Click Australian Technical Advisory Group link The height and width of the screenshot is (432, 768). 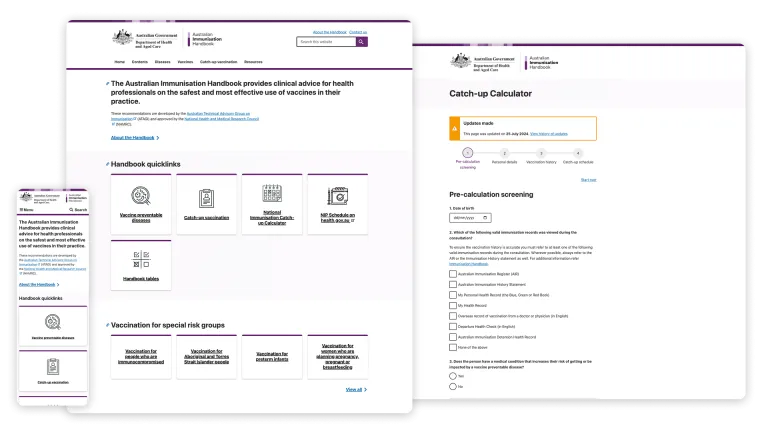click(218, 114)
